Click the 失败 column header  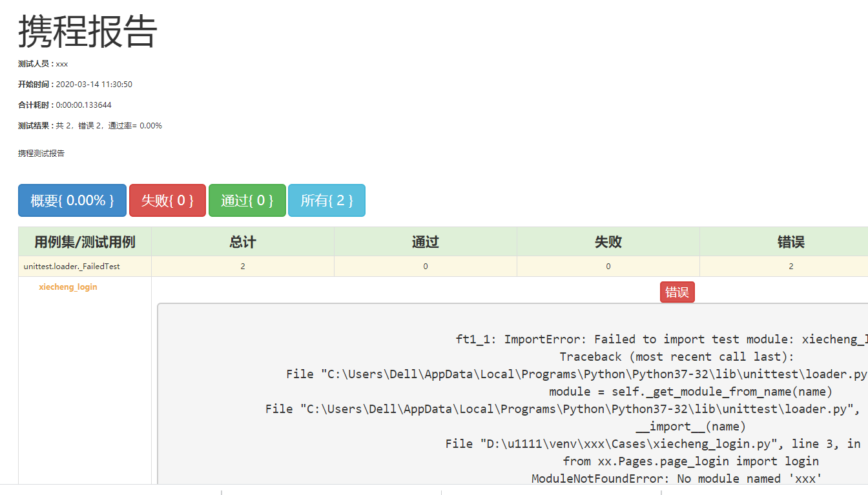click(608, 242)
